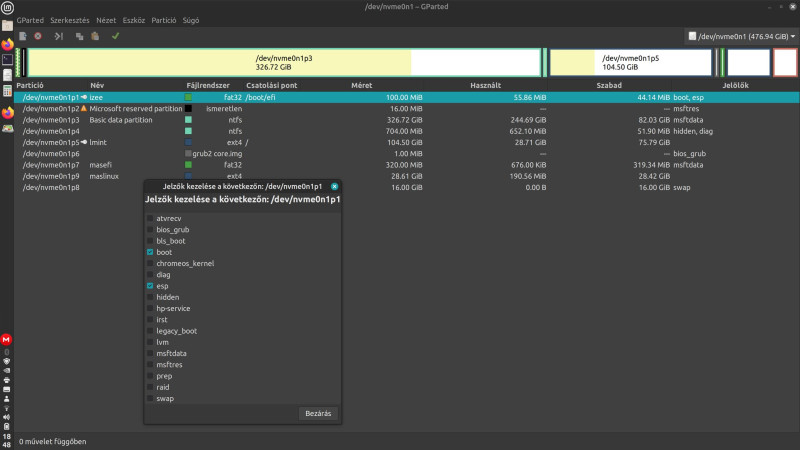Screen dimensions: 800x450
Task: Click the network tray icon
Action: coord(7,408)
